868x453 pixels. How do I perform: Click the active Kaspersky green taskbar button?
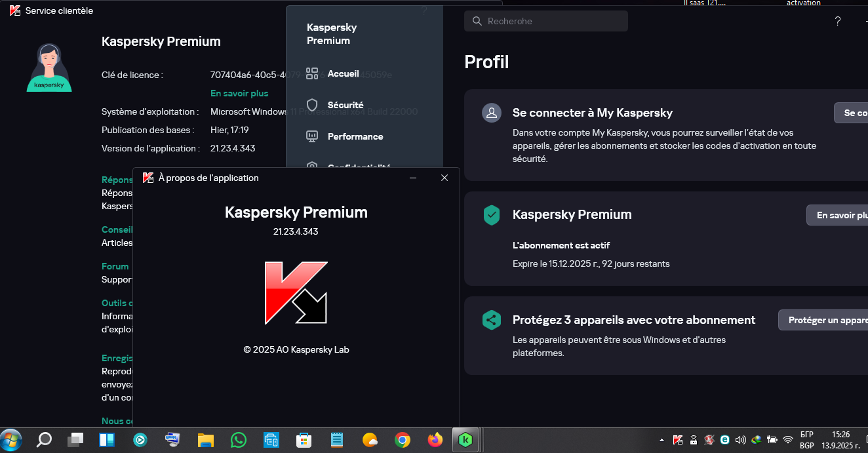pyautogui.click(x=465, y=440)
